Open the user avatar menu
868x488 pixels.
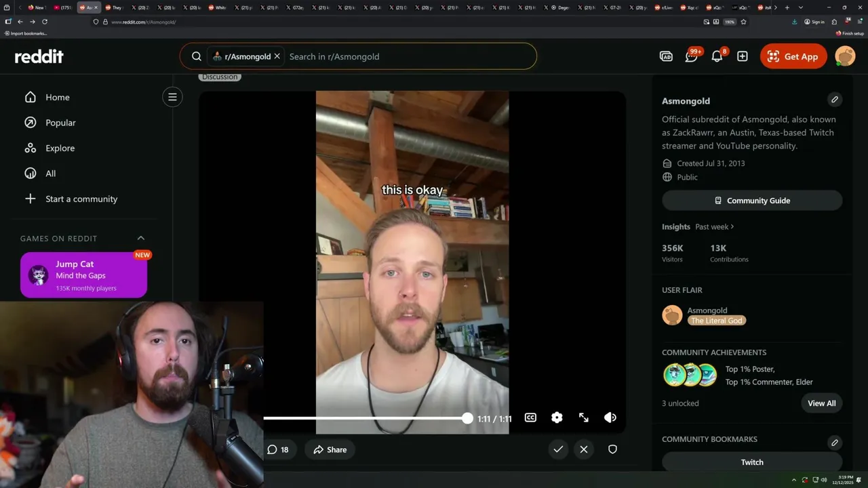(x=845, y=56)
